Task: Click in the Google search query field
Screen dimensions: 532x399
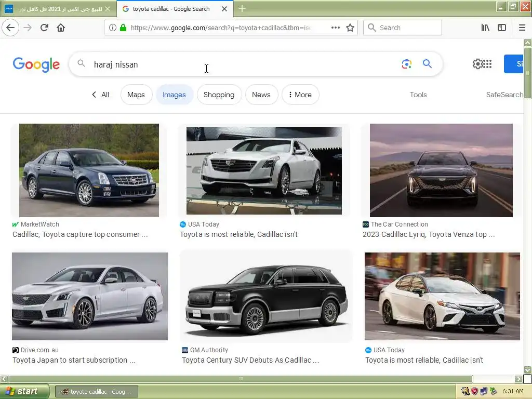Action: click(x=244, y=64)
